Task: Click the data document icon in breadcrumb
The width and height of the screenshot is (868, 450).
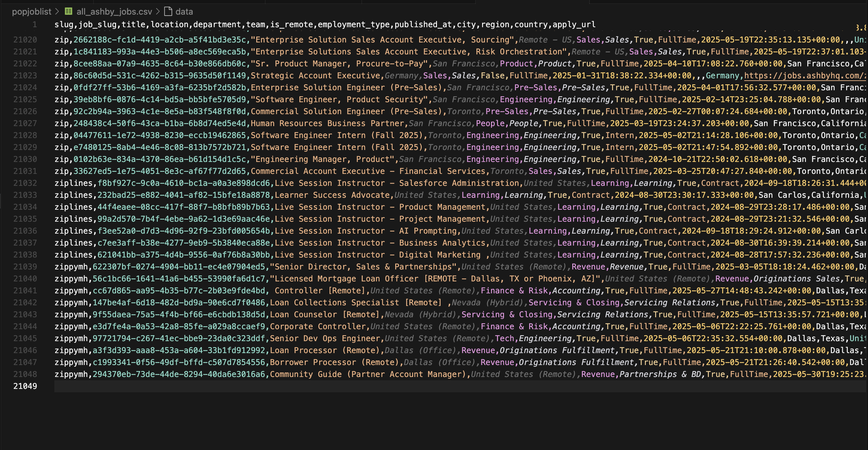Action: 168,12
